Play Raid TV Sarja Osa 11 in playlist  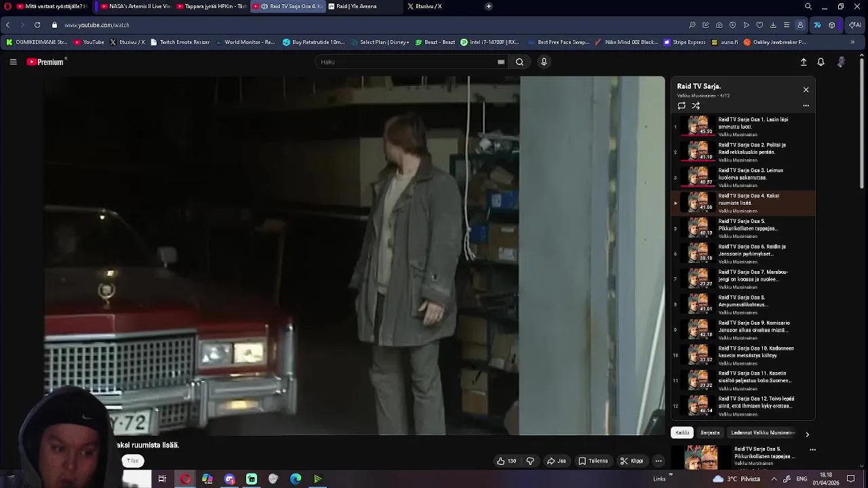(x=743, y=380)
